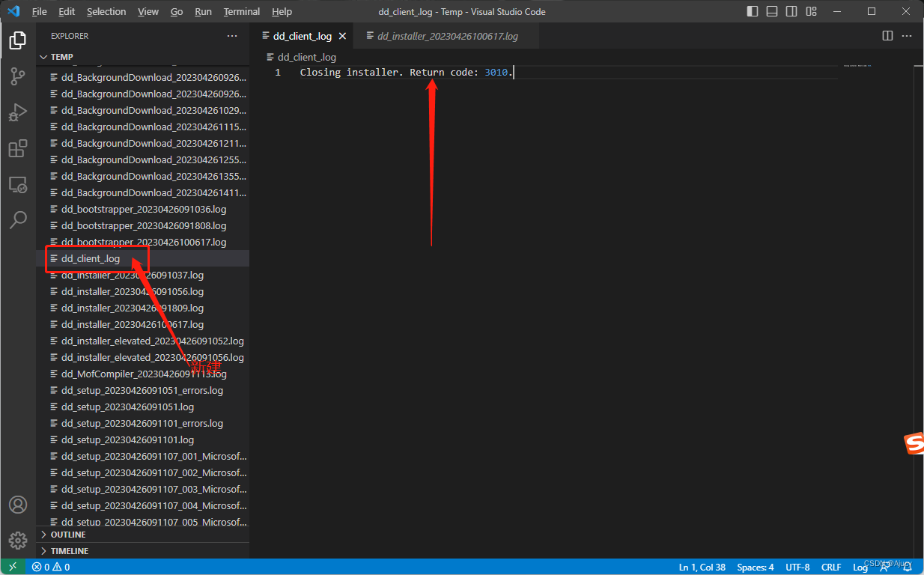Toggle the primary sidebar visibility control
This screenshot has width=924, height=575.
[x=753, y=11]
